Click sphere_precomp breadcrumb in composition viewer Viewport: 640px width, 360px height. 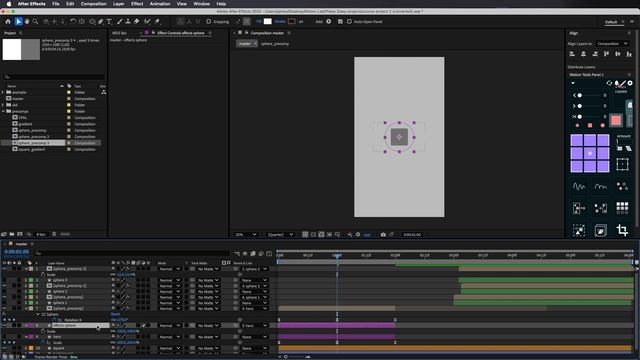[x=275, y=44]
